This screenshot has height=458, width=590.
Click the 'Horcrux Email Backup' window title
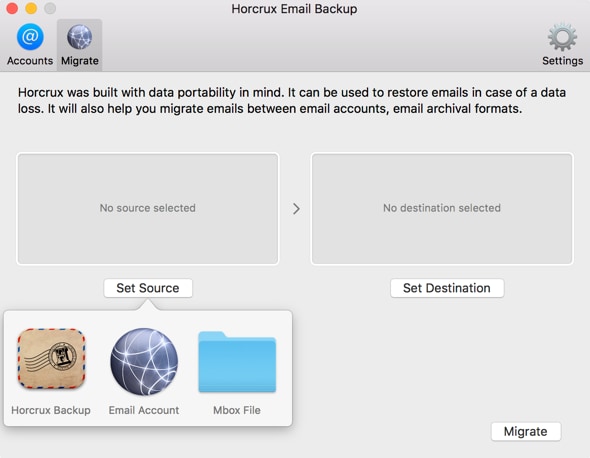294,9
